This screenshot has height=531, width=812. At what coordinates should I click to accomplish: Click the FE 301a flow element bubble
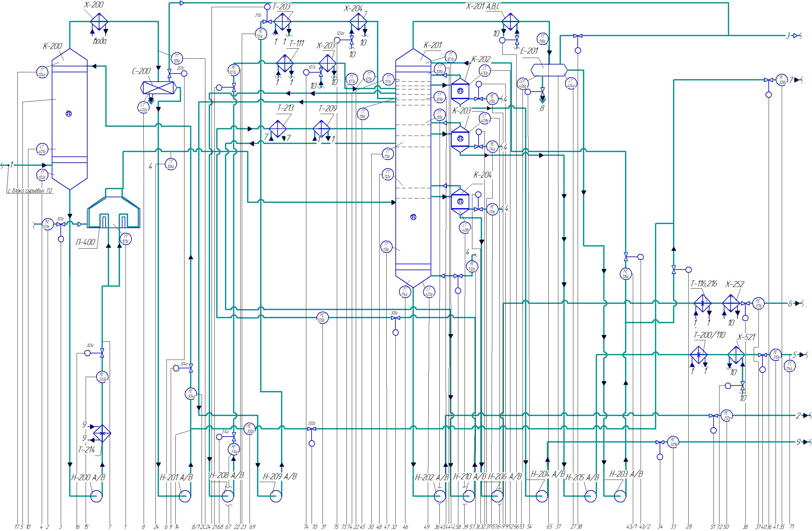pos(47,224)
